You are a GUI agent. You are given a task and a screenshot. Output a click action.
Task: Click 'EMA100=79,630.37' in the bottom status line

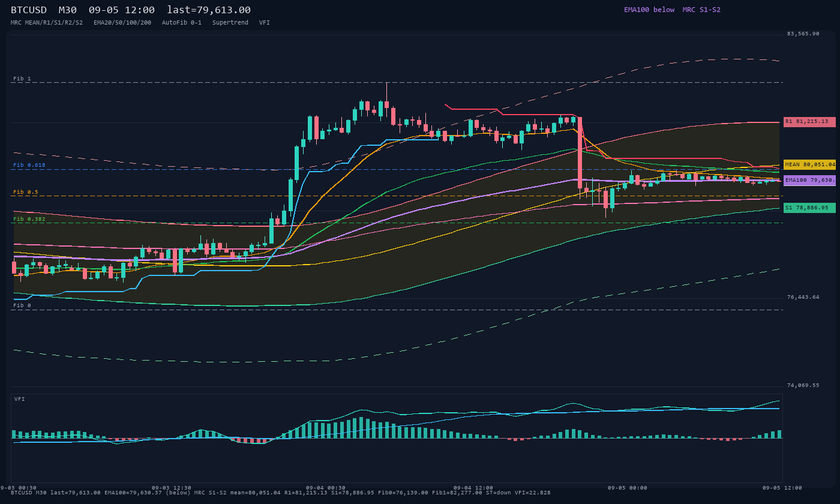(x=133, y=493)
